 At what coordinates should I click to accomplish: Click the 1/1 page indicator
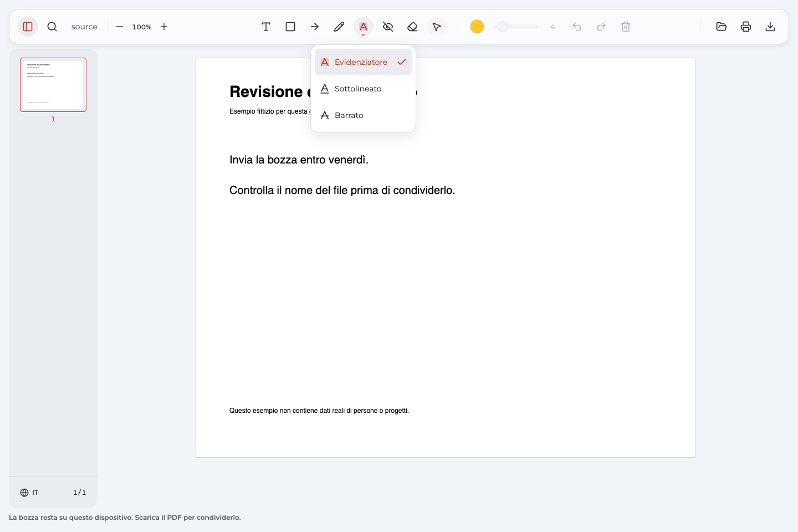[80, 493]
